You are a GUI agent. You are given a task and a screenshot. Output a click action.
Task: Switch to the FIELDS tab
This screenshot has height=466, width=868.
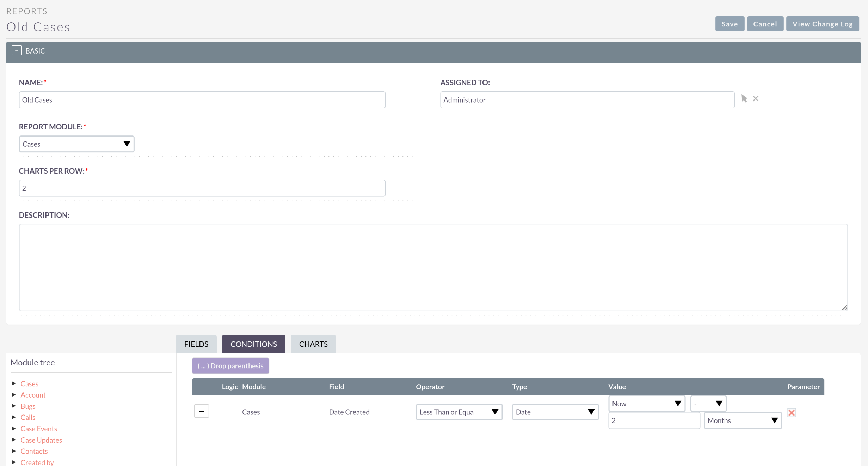196,344
